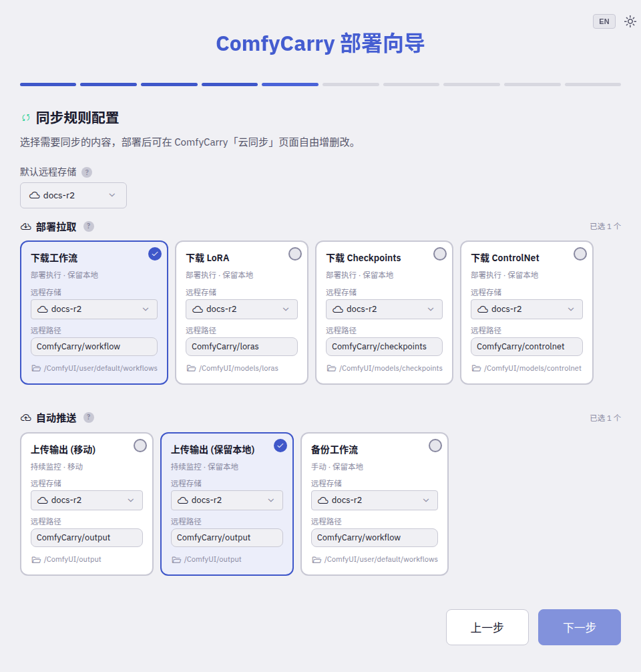
Task: Click the 手动 · 保留本地 subtitle text
Action: point(337,467)
